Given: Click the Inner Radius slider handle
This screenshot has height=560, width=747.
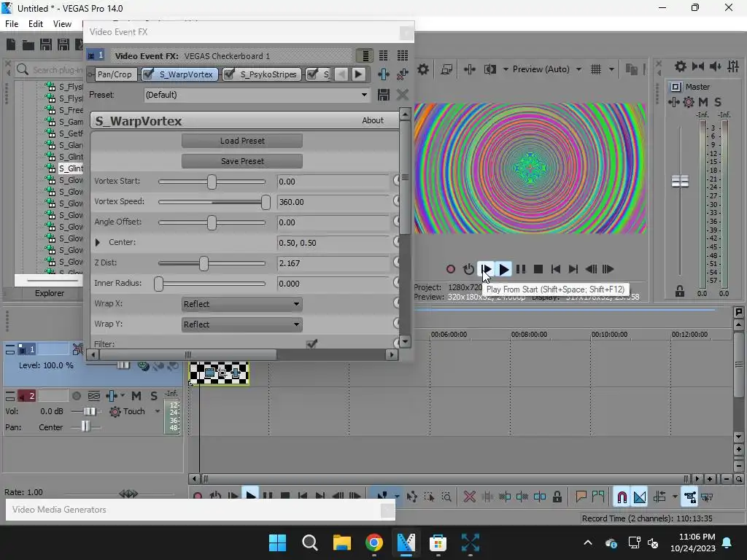Looking at the screenshot, I should pos(158,284).
